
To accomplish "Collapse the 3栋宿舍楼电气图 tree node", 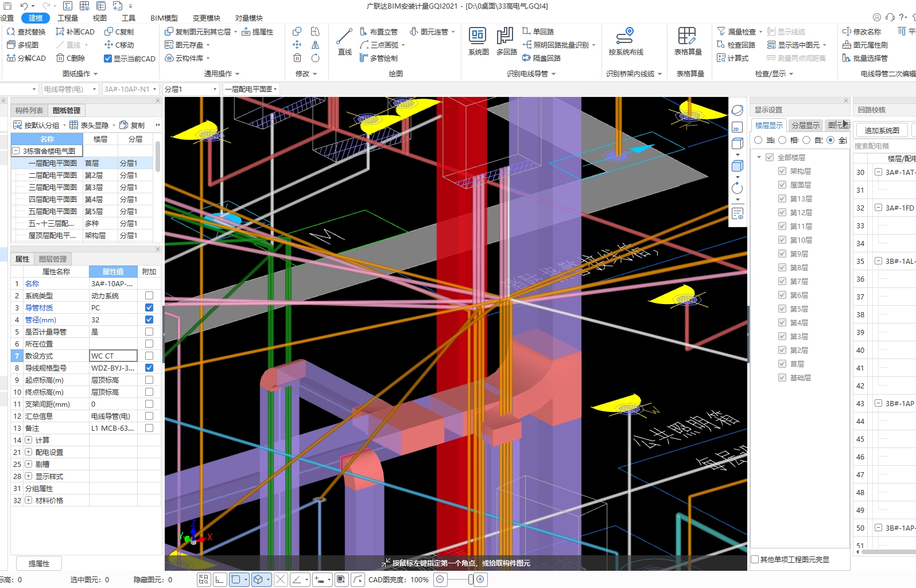I will (16, 151).
